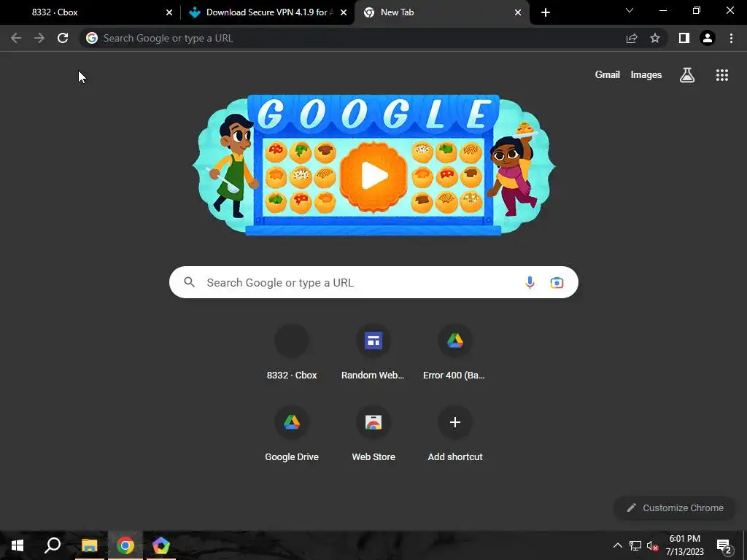The image size is (747, 560).
Task: Show hidden system tray icons
Action: click(x=617, y=545)
